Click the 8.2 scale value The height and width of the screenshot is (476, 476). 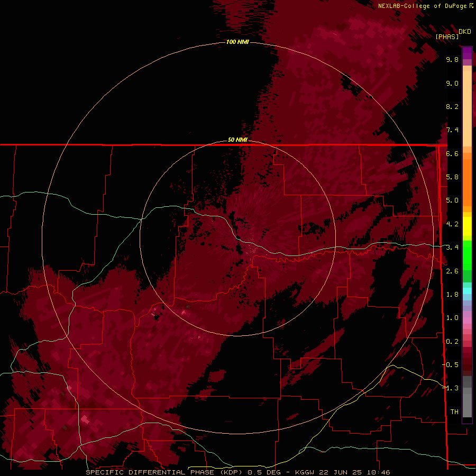[x=452, y=106]
